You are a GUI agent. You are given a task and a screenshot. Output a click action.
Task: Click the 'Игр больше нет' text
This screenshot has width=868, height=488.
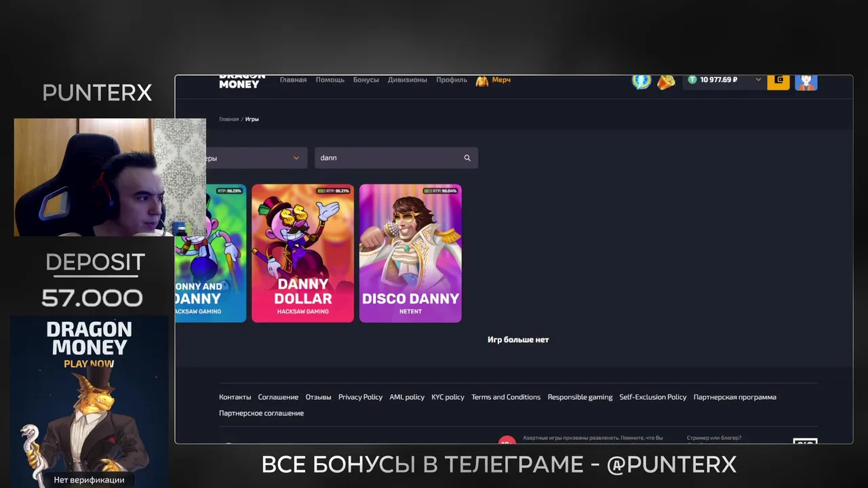518,340
